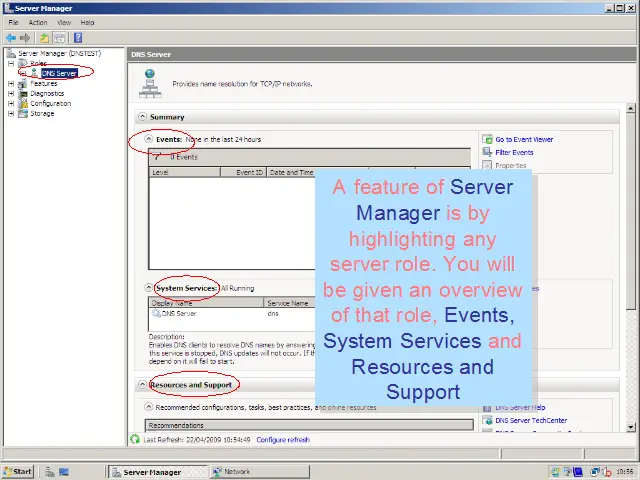Click the Diagnostics node icon in tree
This screenshot has width=640, height=480.
point(23,93)
